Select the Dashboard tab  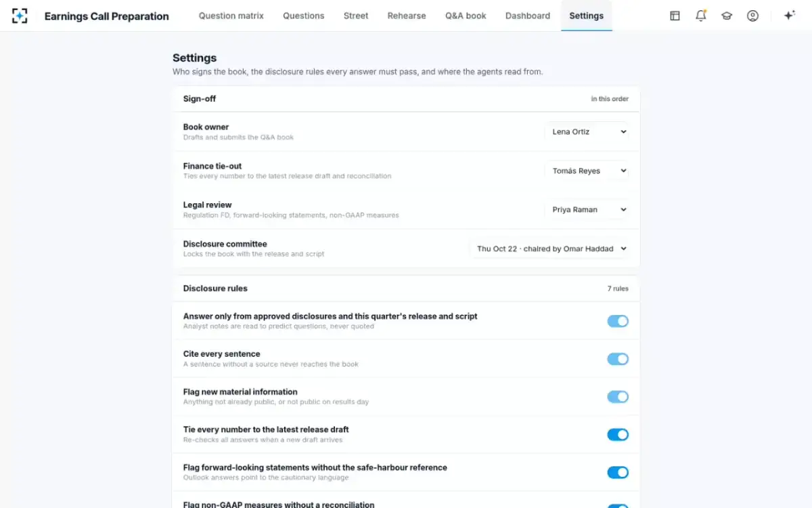tap(528, 16)
